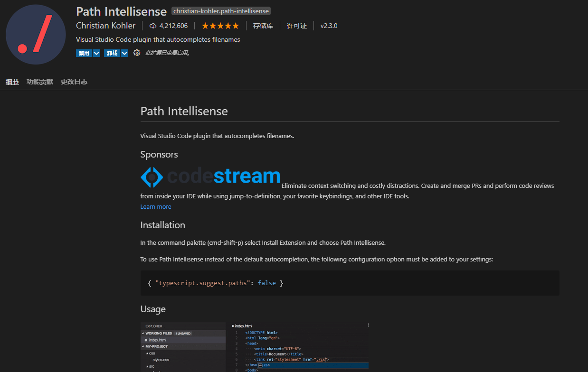Click the usage demo screenshot

pyautogui.click(x=255, y=347)
